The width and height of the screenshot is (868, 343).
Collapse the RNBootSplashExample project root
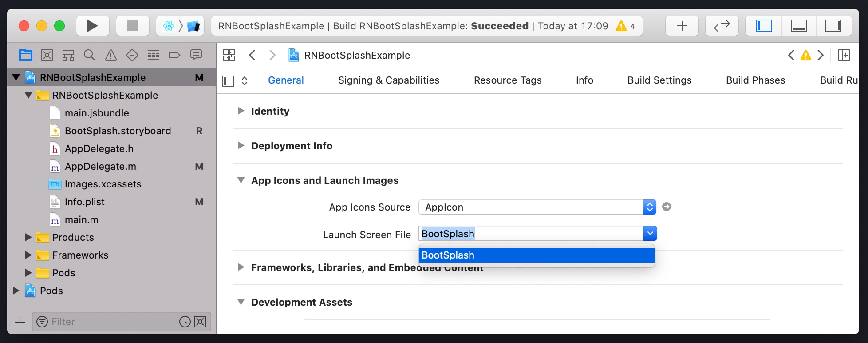pos(16,77)
